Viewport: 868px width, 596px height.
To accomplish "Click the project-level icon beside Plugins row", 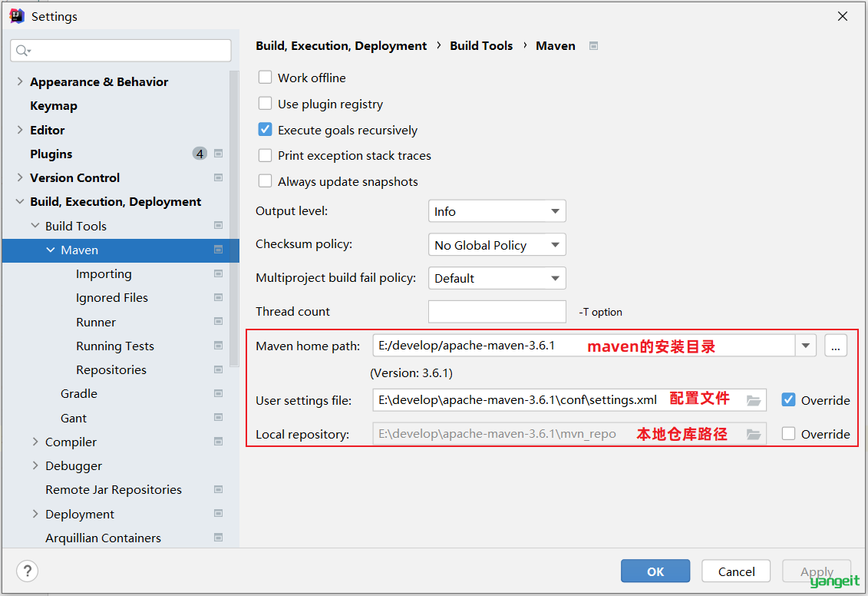I will tap(218, 154).
